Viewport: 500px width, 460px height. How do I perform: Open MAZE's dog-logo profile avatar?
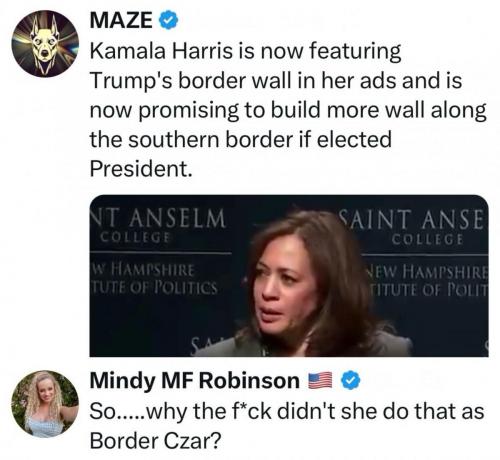pyautogui.click(x=45, y=44)
